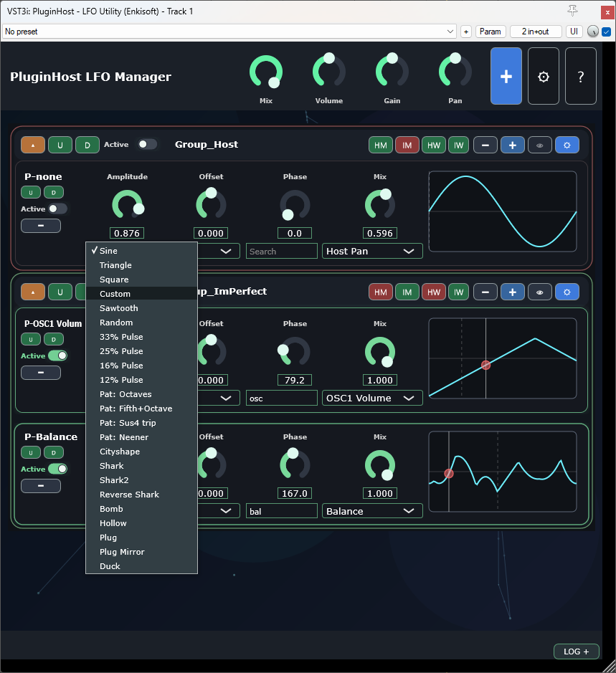Open the help question mark button
The height and width of the screenshot is (673, 616).
coord(581,77)
